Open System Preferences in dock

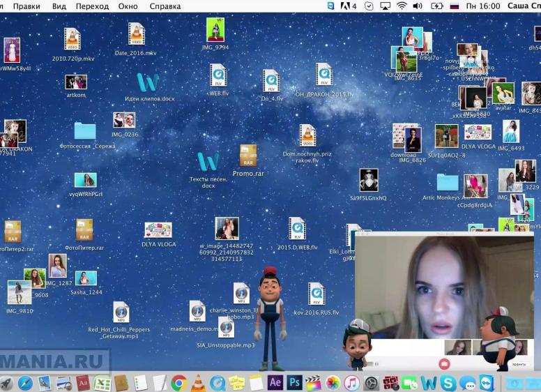(x=371, y=382)
